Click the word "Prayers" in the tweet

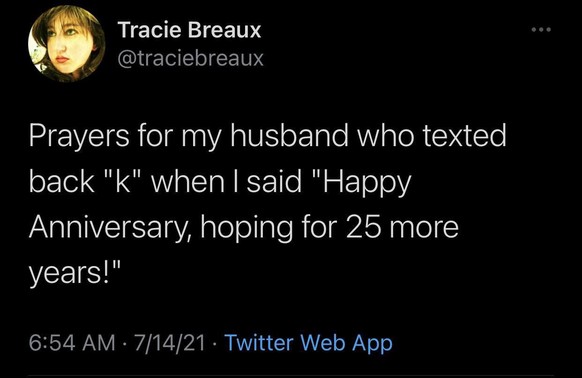coord(79,136)
